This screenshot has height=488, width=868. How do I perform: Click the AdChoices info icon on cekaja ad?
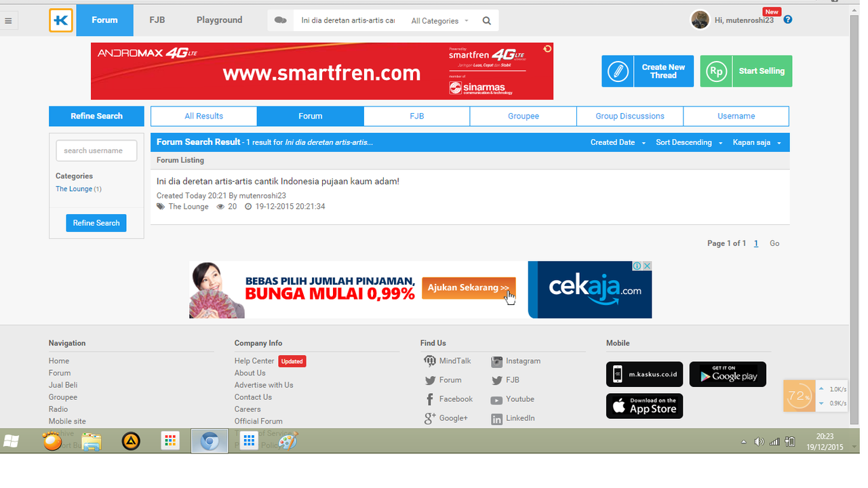(x=637, y=266)
